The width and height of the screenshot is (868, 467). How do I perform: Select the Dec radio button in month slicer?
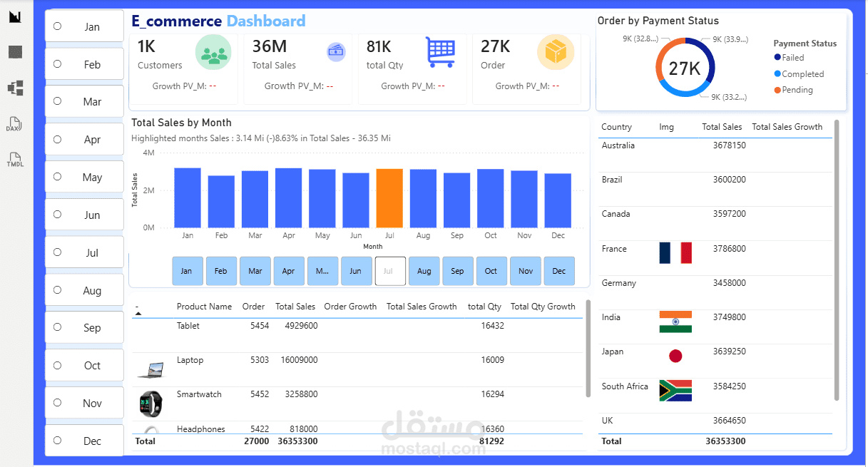[x=57, y=441]
